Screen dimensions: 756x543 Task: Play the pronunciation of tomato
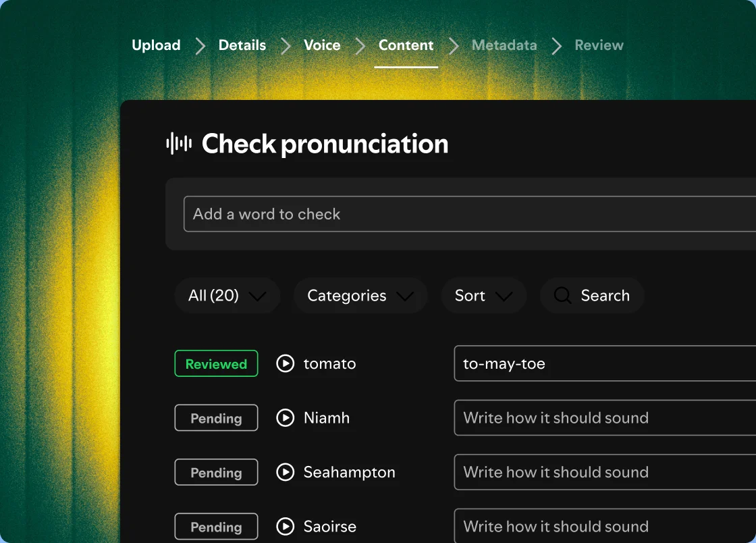coord(285,363)
